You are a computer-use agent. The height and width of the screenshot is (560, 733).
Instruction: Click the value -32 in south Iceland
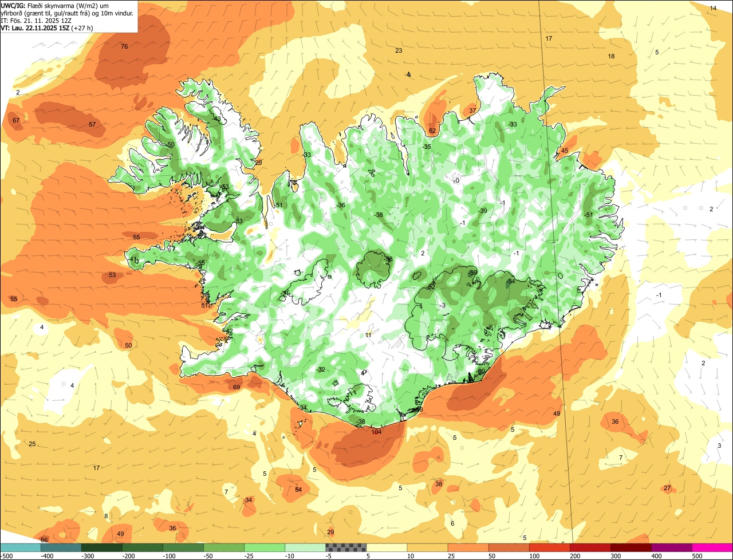point(321,369)
